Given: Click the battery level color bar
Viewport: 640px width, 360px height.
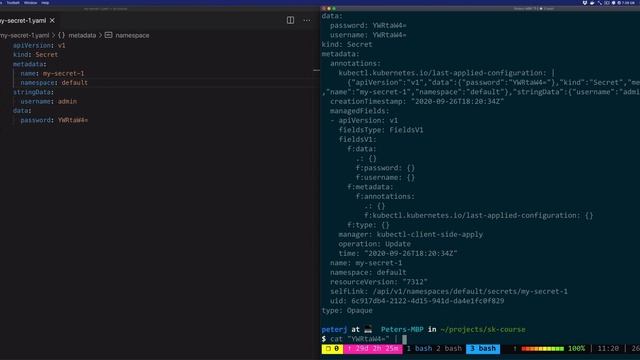Looking at the screenshot, I should (542, 349).
